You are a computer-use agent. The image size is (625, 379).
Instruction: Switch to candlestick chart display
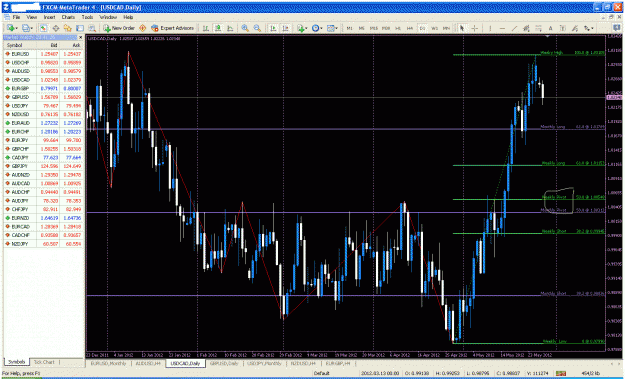218,28
